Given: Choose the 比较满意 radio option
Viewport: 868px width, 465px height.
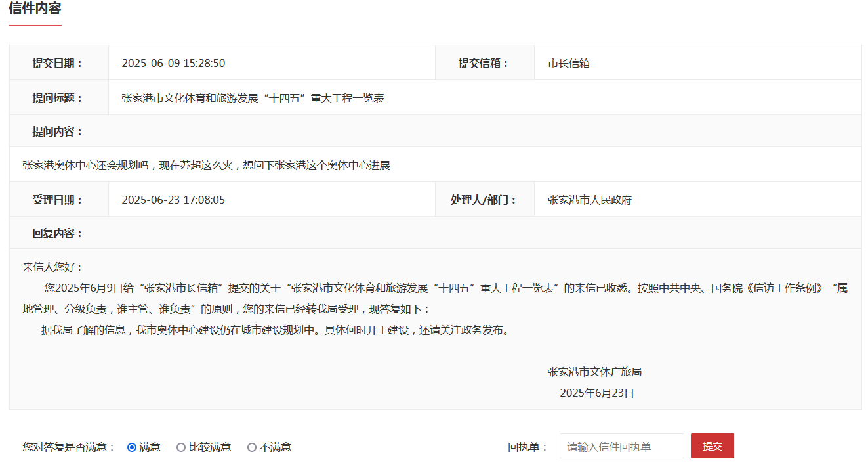Looking at the screenshot, I should 181,447.
